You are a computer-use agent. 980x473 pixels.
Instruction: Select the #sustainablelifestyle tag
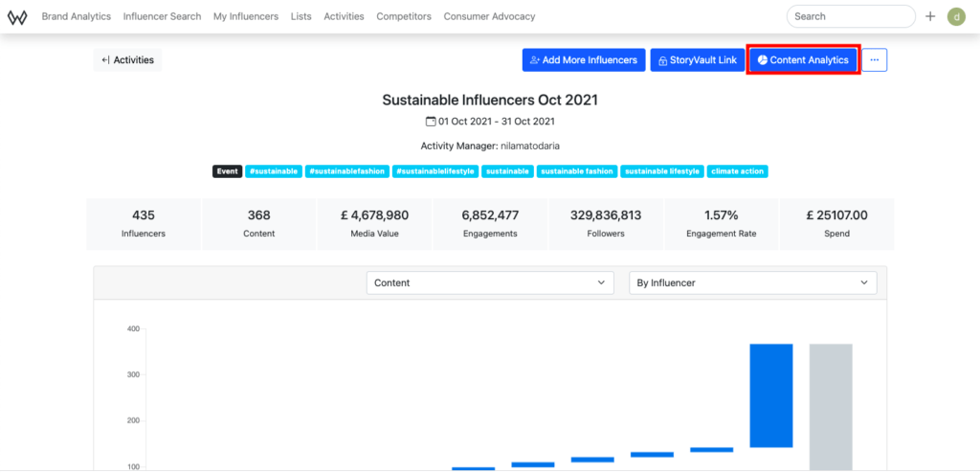[435, 171]
